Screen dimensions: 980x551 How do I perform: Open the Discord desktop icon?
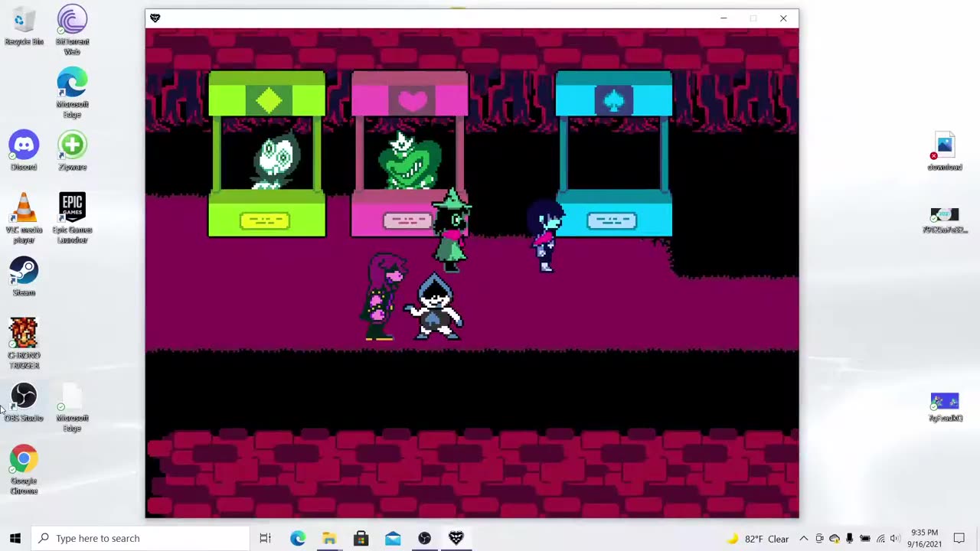point(24,151)
